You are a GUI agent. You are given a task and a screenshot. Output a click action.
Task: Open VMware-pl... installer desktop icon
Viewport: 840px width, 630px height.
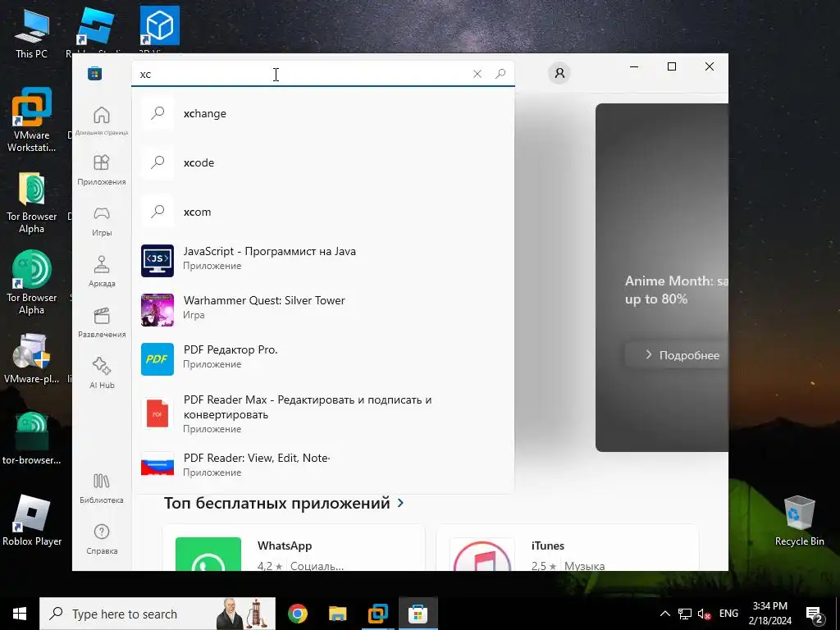[32, 358]
